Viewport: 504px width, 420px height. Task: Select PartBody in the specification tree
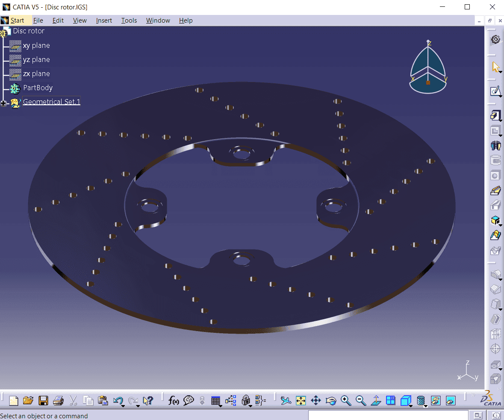(x=38, y=88)
